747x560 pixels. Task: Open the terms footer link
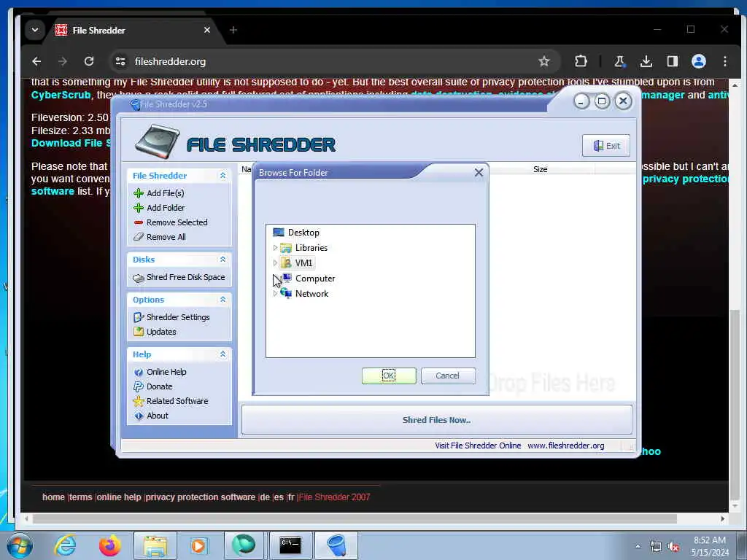point(80,497)
